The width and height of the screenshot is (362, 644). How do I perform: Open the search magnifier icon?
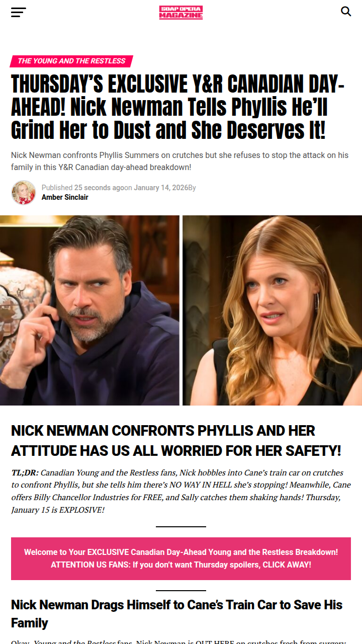[346, 12]
